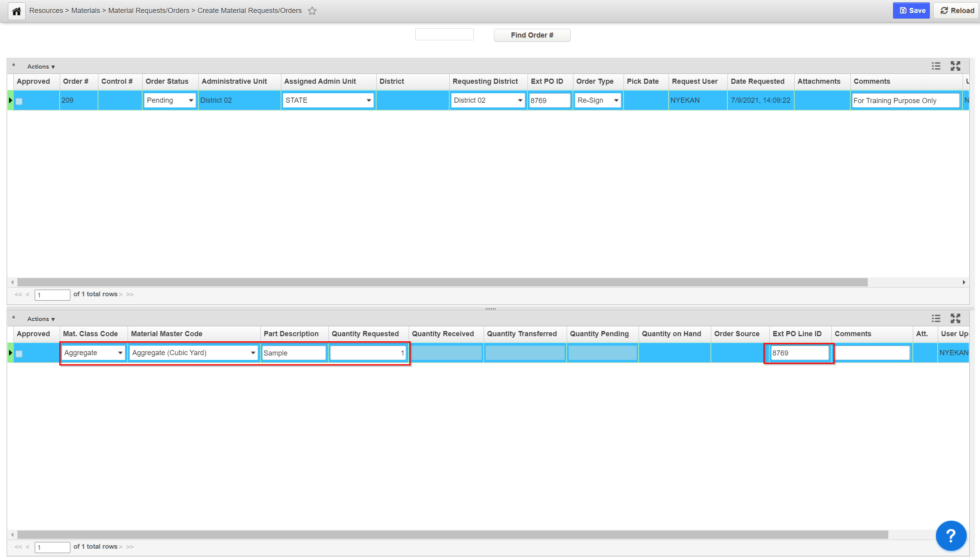
Task: Check the Approved box for the Aggregate line
Action: tap(19, 354)
